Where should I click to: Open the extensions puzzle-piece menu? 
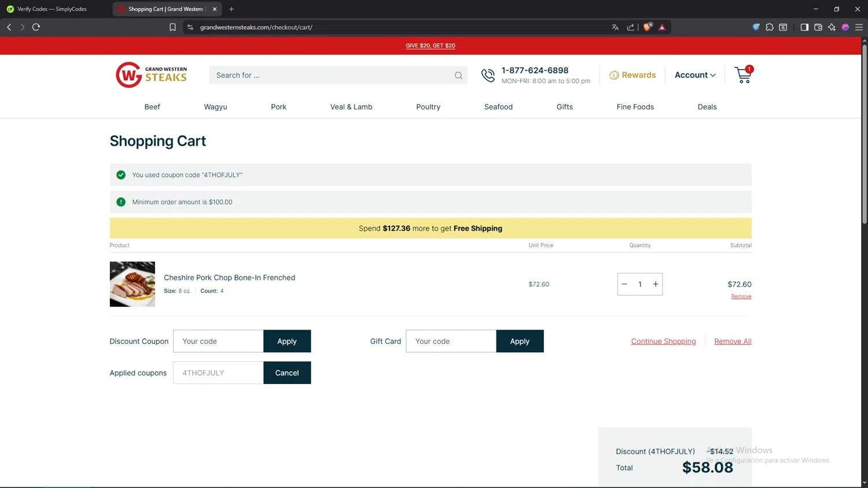coord(770,27)
